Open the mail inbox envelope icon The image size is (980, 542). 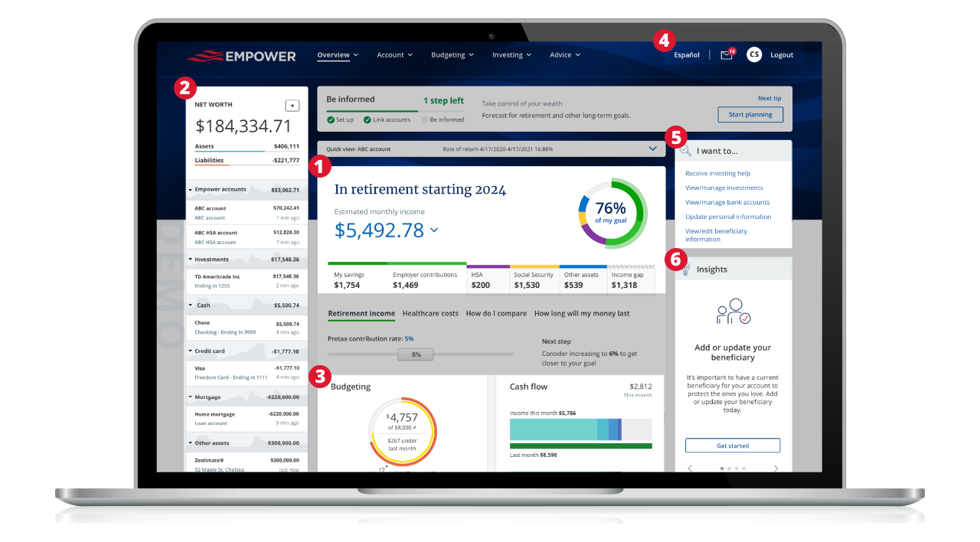(726, 55)
